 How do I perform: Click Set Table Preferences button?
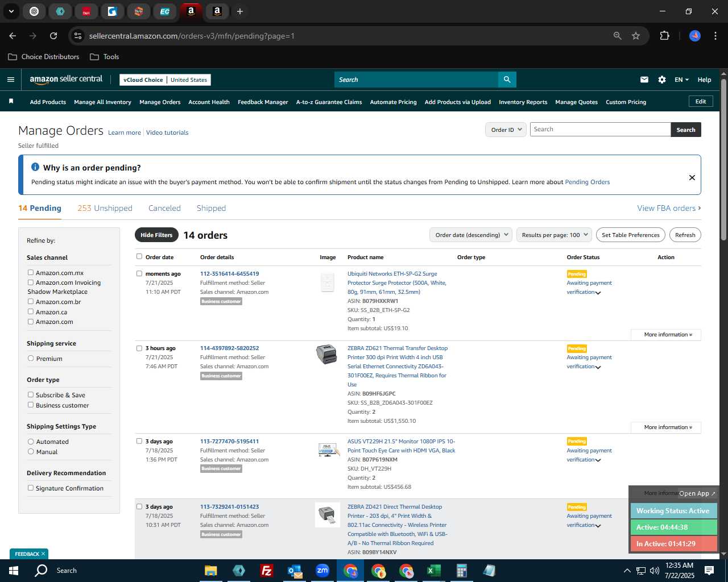631,235
